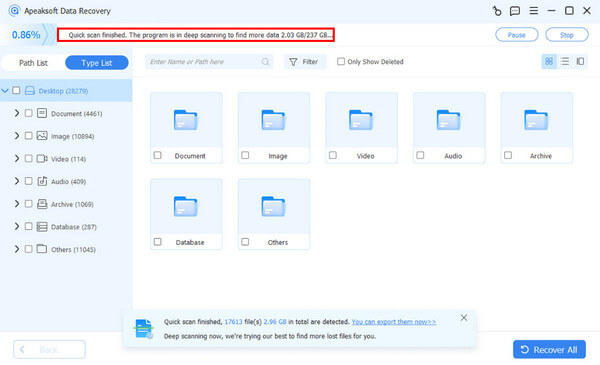Check the Audio (409) sidebar checkbox
600x365 pixels.
point(28,181)
